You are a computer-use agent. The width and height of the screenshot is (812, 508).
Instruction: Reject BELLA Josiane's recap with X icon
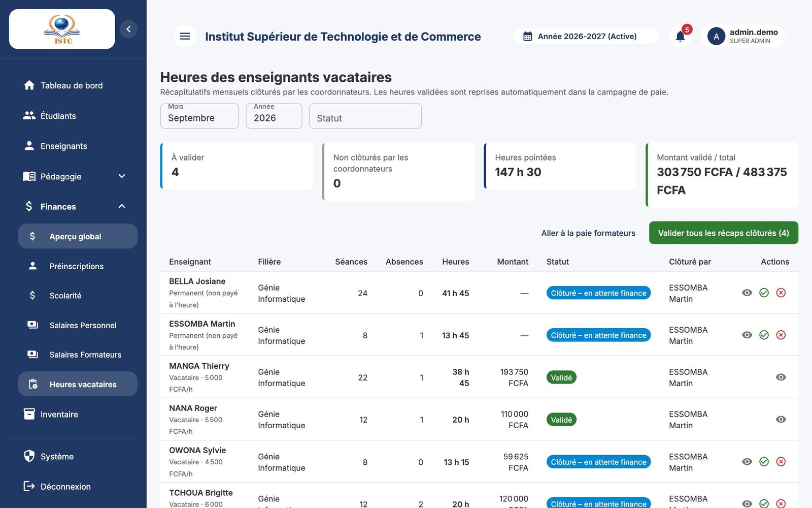pyautogui.click(x=781, y=293)
